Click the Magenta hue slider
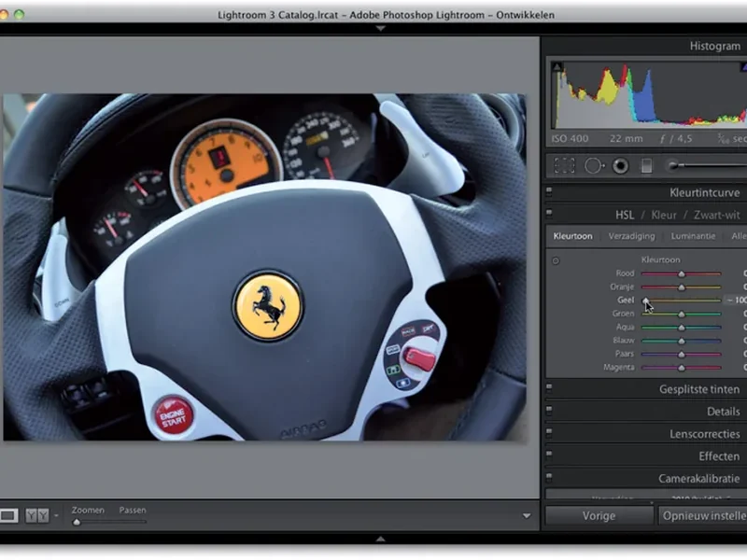This screenshot has height=560, width=747. [x=681, y=368]
